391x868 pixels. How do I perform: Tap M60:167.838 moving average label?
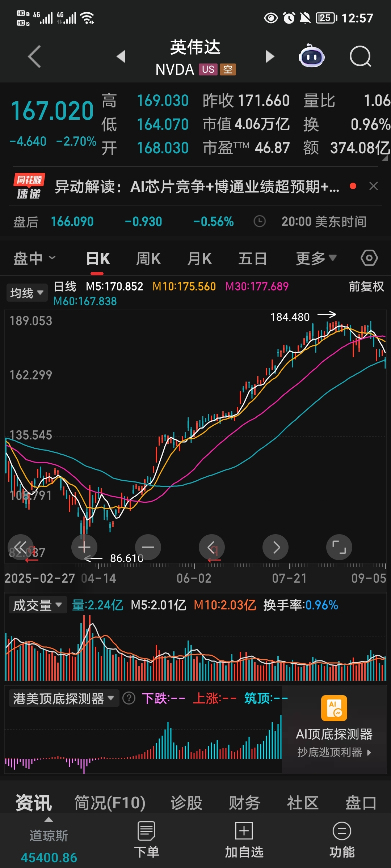tap(85, 301)
